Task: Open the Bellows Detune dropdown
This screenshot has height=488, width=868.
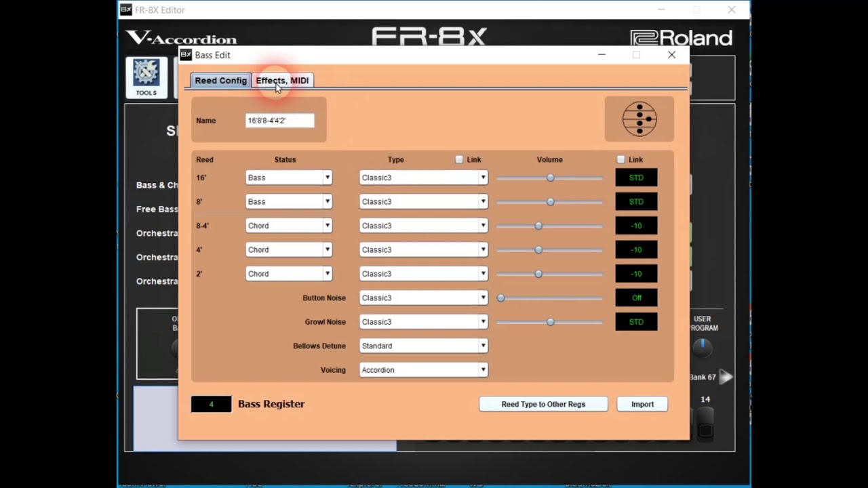Action: (x=423, y=346)
